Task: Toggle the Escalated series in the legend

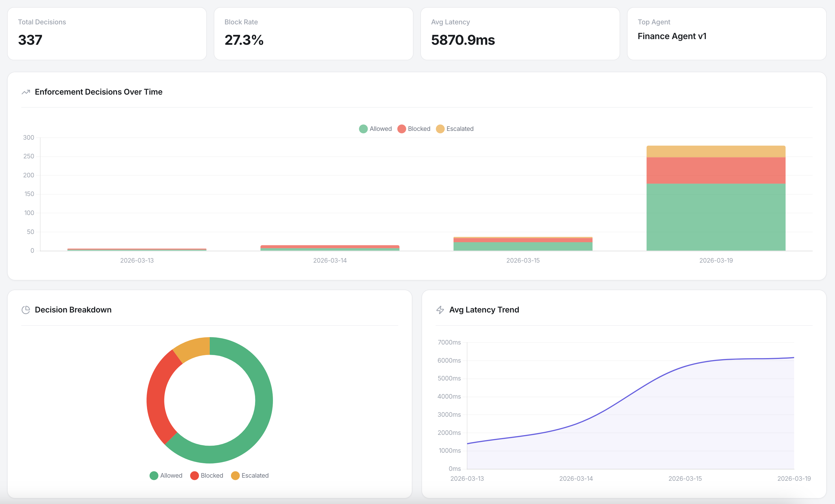Action: [x=455, y=129]
